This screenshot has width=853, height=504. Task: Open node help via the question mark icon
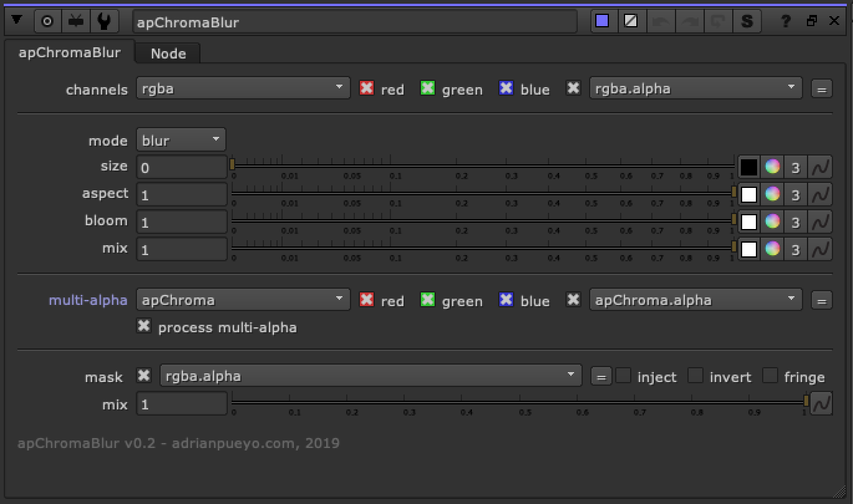coord(785,21)
